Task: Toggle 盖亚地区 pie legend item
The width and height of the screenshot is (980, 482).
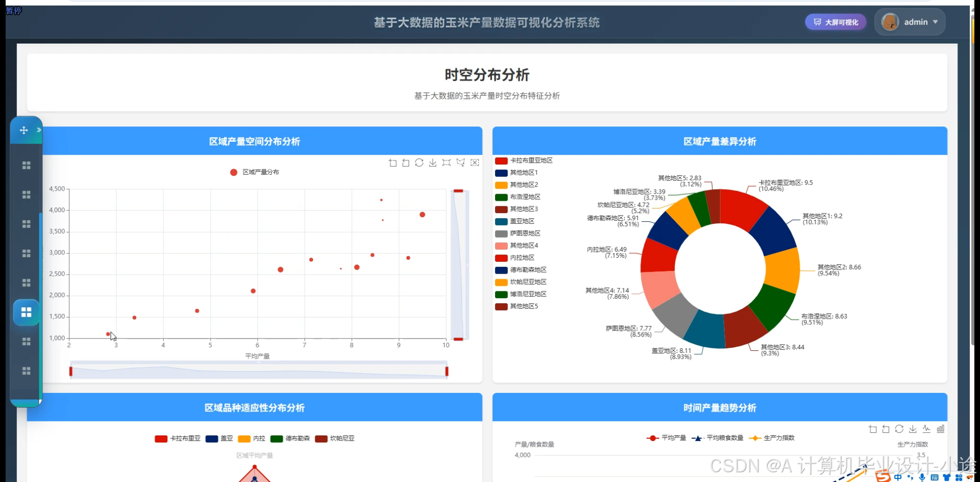Action: click(x=515, y=221)
